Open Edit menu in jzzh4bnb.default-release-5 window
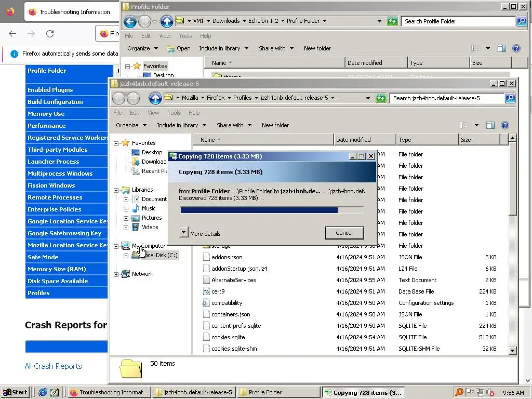Screen dimensions: 532x399 135,113
